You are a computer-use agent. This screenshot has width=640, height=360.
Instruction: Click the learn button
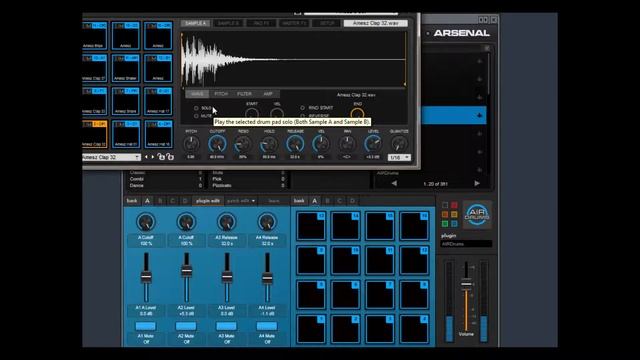(273, 201)
